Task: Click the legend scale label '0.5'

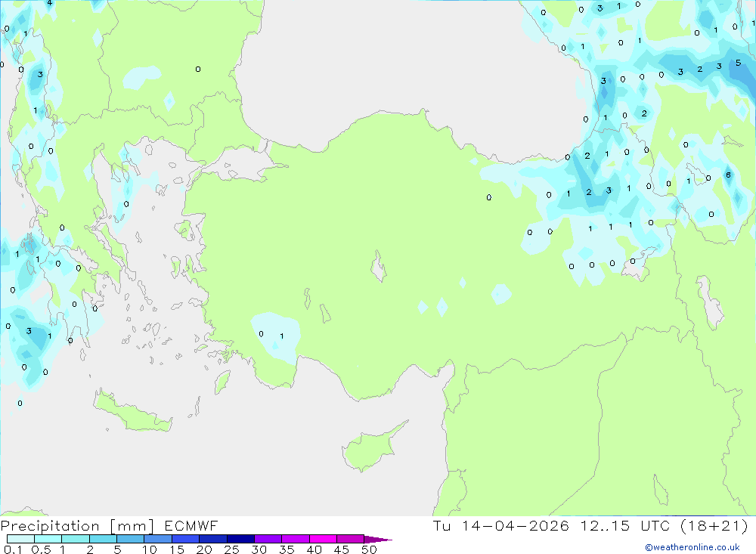Action: (41, 549)
